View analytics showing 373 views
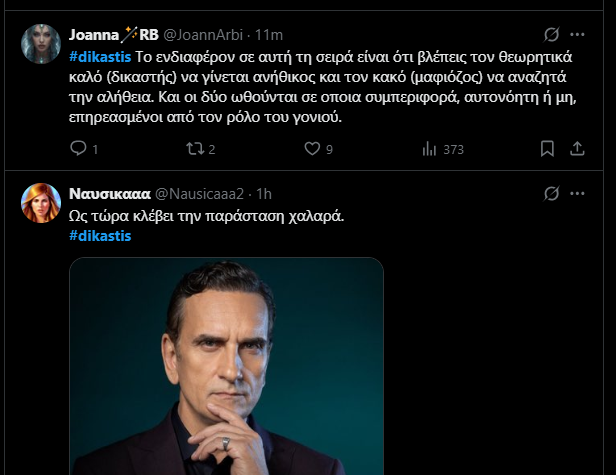616x475 pixels. [430, 149]
